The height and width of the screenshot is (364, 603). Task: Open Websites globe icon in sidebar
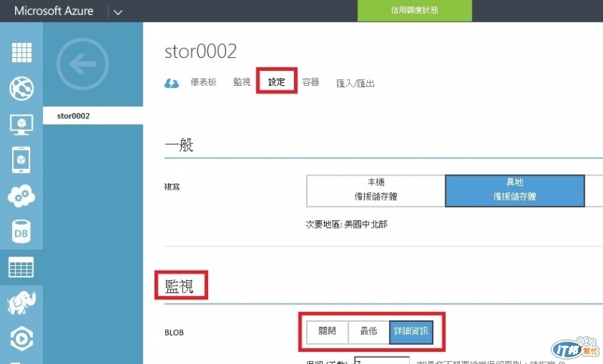click(x=22, y=88)
